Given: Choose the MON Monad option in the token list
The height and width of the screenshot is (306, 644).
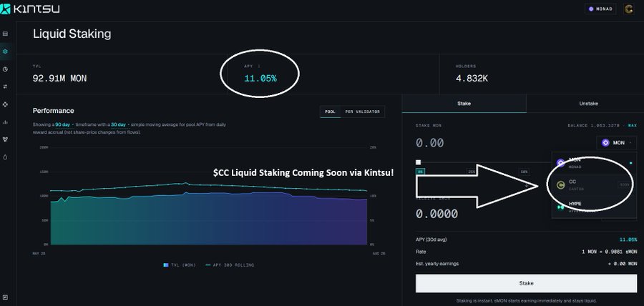Looking at the screenshot, I should pyautogui.click(x=594, y=163).
